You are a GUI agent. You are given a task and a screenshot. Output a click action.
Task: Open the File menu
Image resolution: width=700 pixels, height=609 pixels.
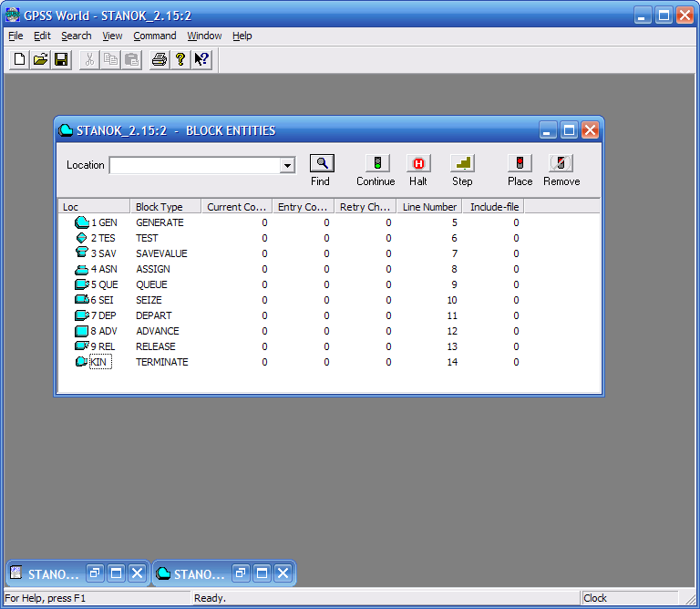point(15,36)
